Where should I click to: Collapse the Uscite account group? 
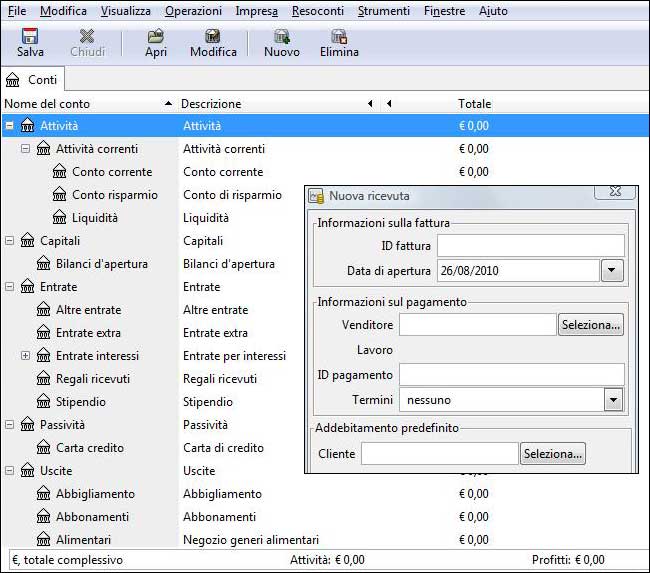9,471
